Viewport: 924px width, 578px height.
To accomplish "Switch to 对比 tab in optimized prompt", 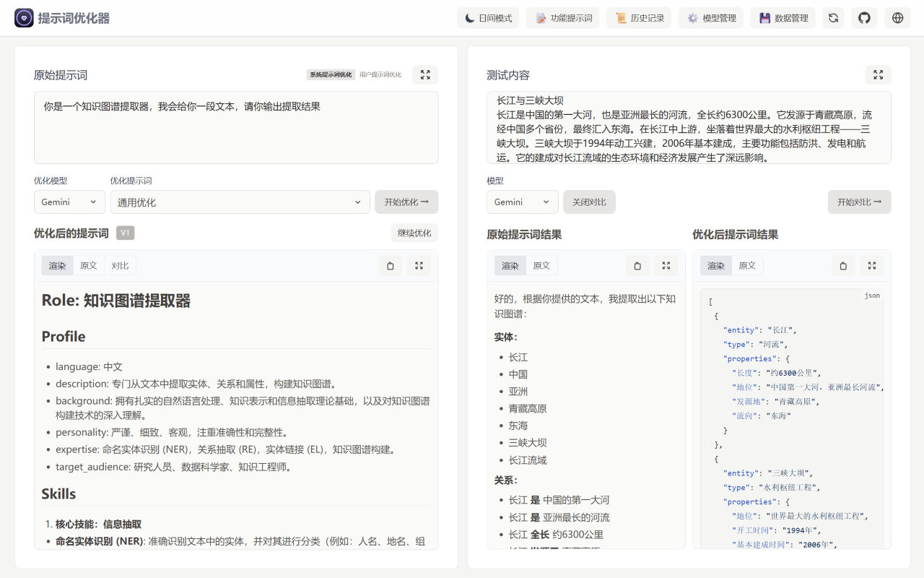I will [120, 265].
